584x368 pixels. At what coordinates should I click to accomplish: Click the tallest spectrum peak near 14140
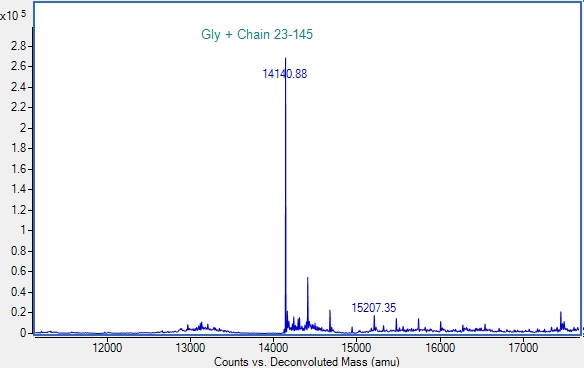(286, 194)
